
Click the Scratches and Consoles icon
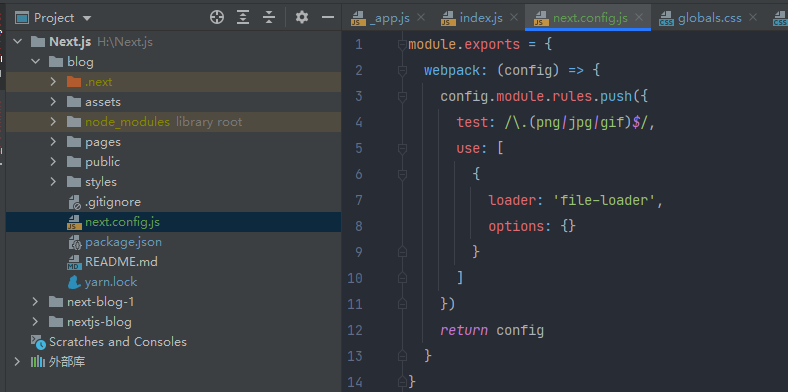(38, 342)
